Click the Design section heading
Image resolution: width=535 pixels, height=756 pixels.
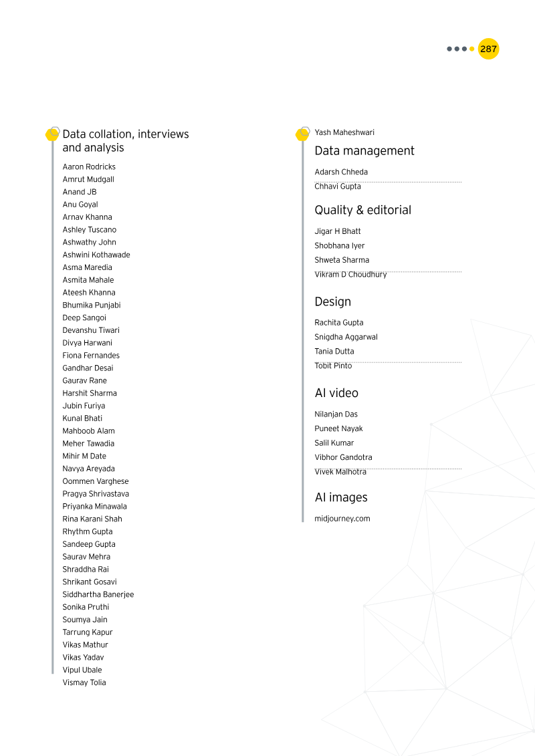(332, 302)
